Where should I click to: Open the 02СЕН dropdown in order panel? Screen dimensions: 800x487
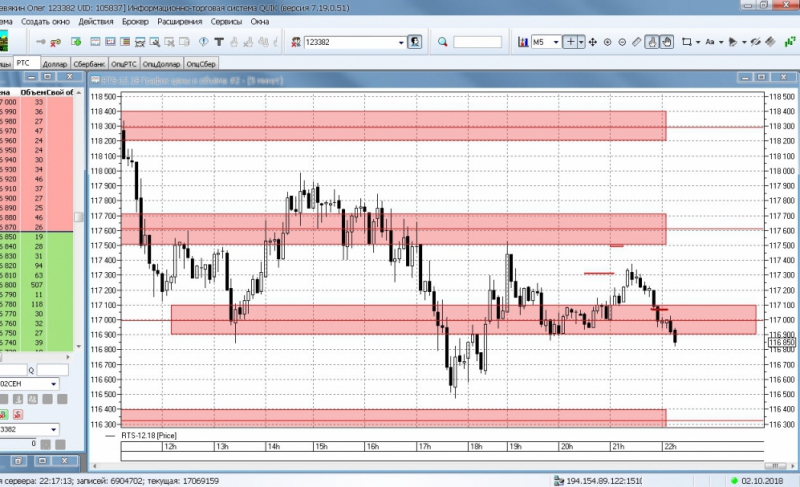[x=54, y=384]
